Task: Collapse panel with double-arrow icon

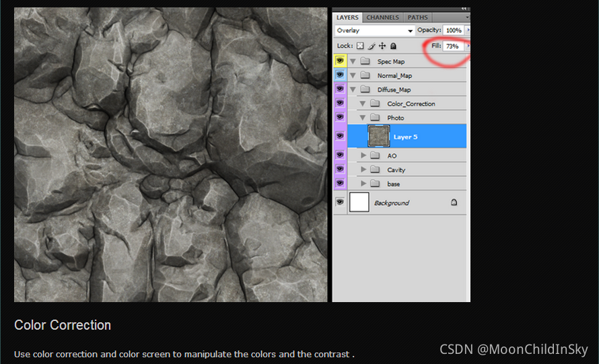Action: pos(464,8)
